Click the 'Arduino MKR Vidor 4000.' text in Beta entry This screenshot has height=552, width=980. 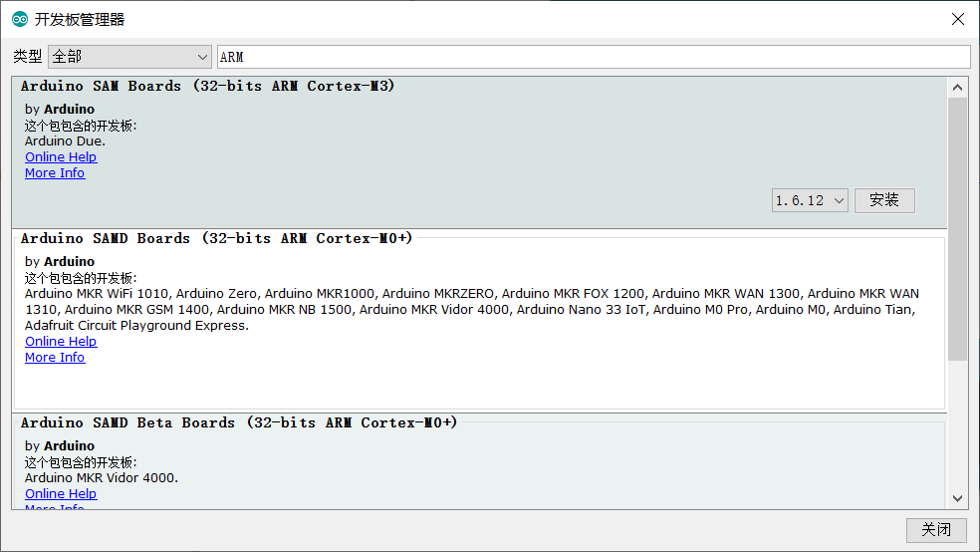coord(102,478)
